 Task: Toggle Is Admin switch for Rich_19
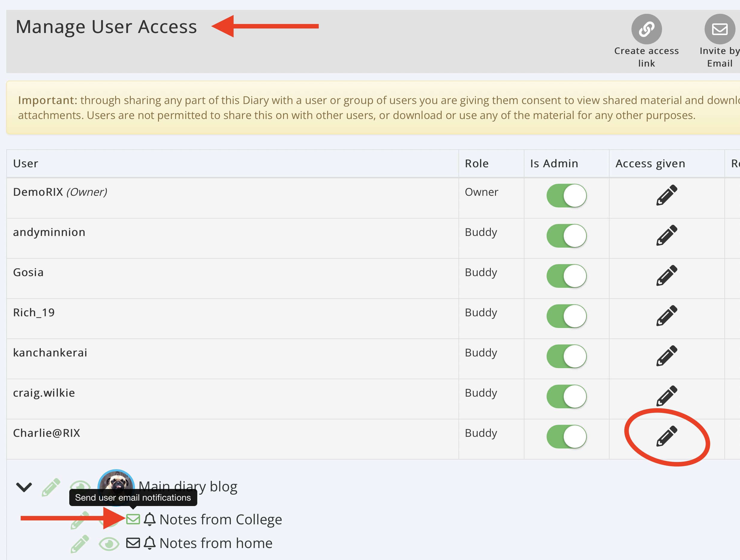pyautogui.click(x=566, y=316)
